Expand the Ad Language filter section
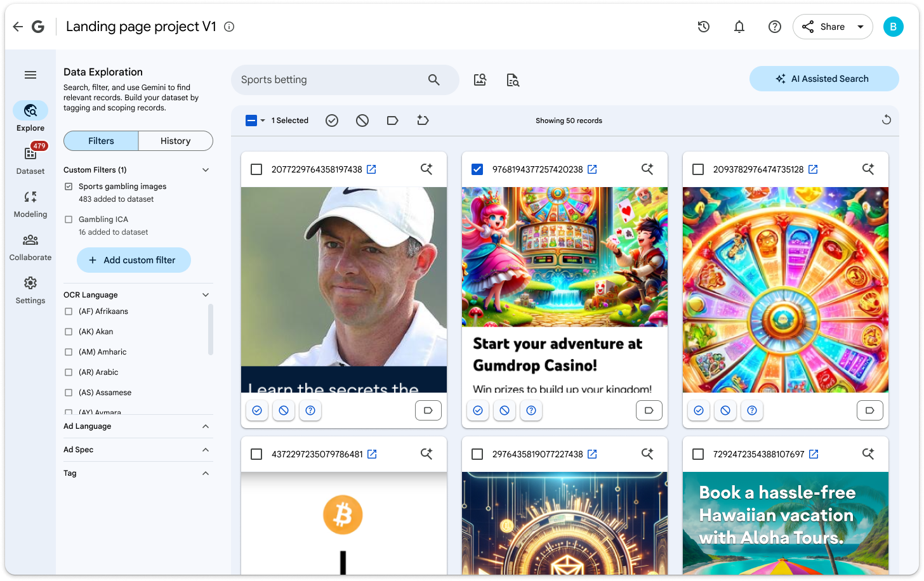Screen dimensions: 924x581 click(205, 426)
